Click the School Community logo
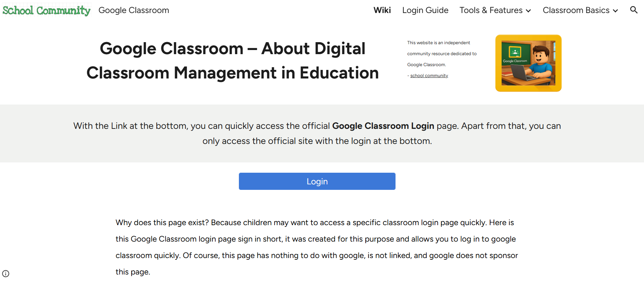The width and height of the screenshot is (644, 281). (47, 10)
